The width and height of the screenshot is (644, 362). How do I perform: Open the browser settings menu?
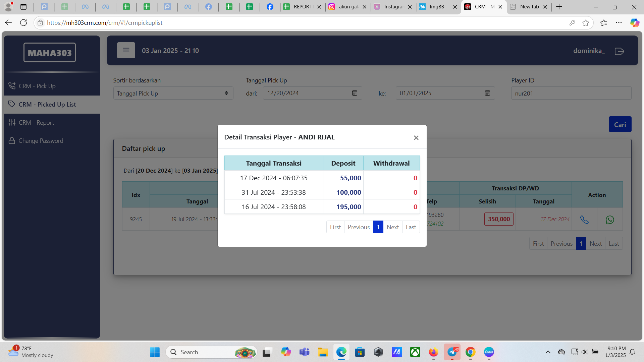[620, 22]
